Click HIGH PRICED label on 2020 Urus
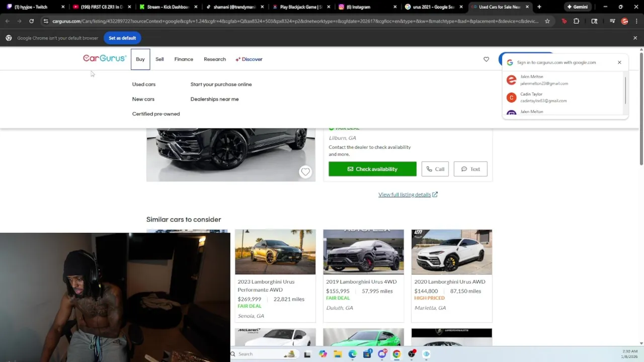Viewport: 644px width, 362px height. click(430, 298)
